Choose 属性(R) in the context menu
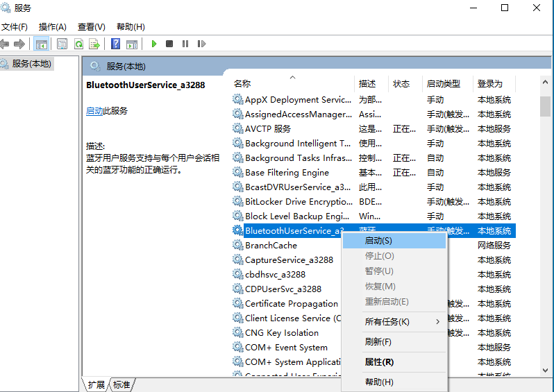Image resolution: width=554 pixels, height=392 pixels. coord(394,362)
